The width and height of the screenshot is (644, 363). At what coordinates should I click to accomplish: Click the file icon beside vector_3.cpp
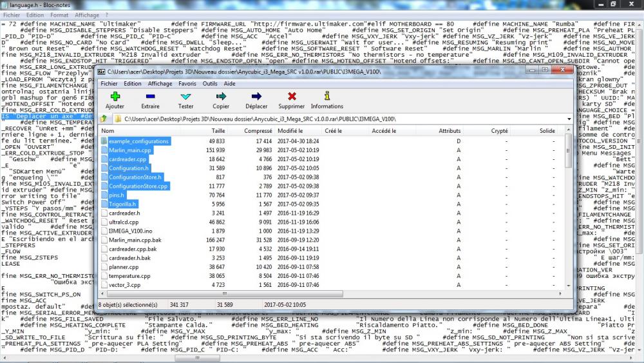104,284
